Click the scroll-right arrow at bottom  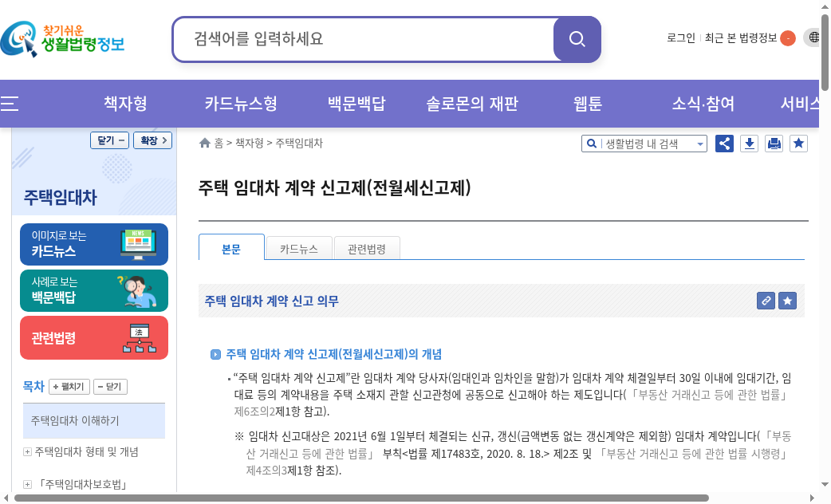(812, 498)
